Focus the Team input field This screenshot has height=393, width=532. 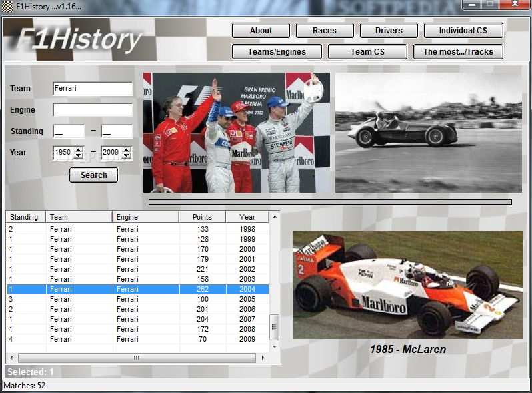point(93,89)
